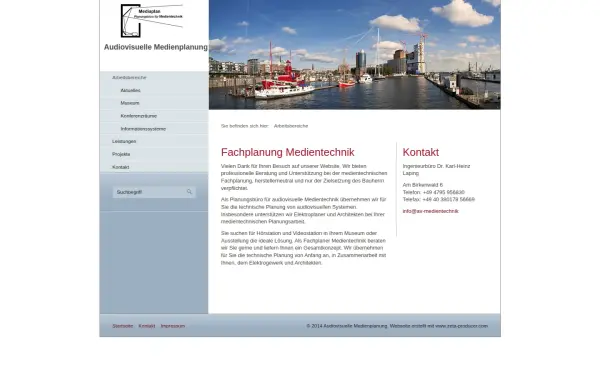The height and width of the screenshot is (375, 600).
Task: Click the Am Birkenwald 6 address line
Action: (422, 185)
